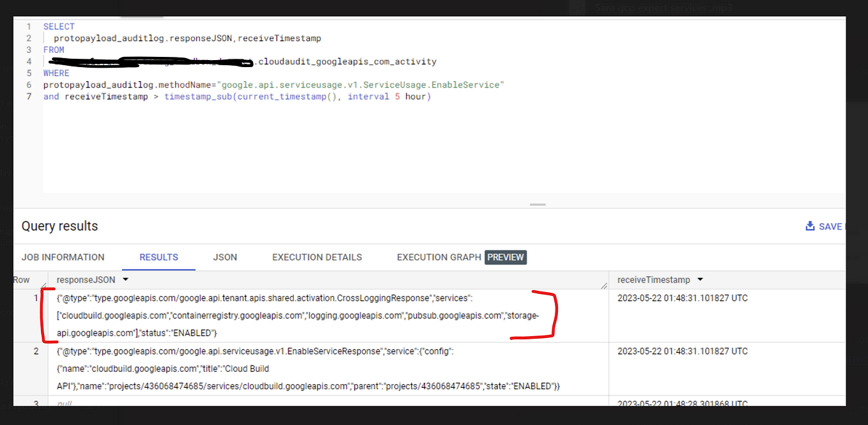Switch to the JSON results tab

point(225,257)
